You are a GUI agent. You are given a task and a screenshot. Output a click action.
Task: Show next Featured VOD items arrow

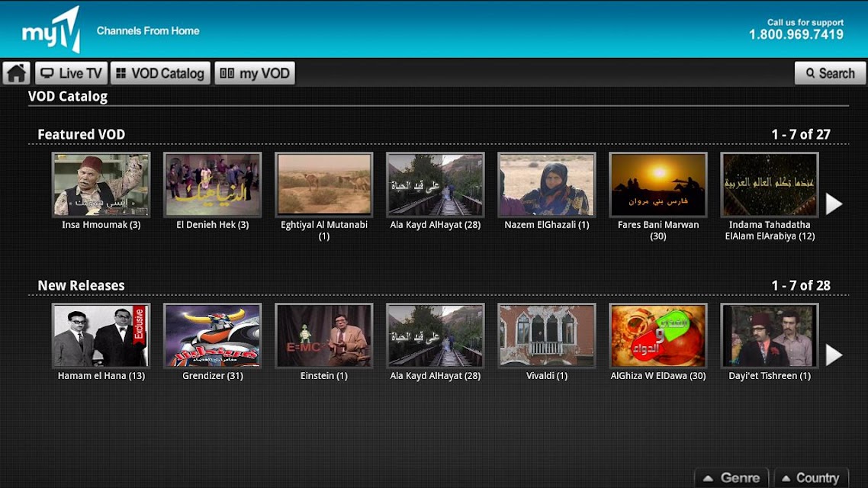tap(834, 204)
